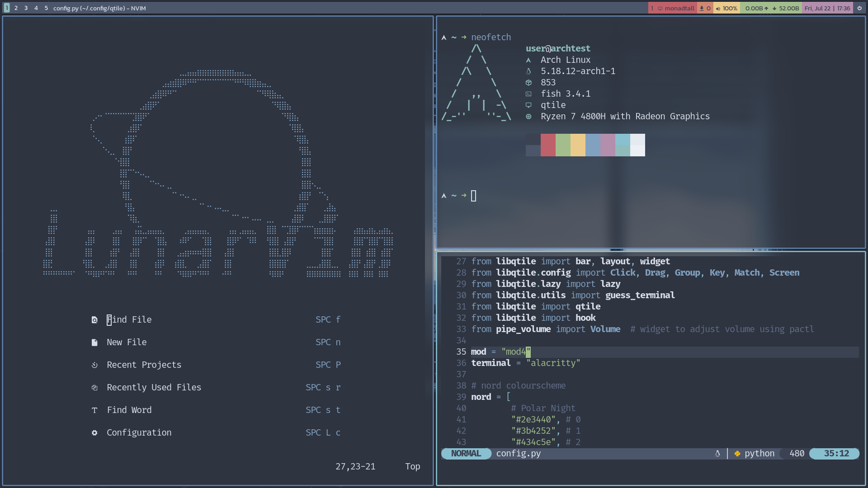Click the terminal prompt cursor
The image size is (868, 488).
pyautogui.click(x=473, y=196)
